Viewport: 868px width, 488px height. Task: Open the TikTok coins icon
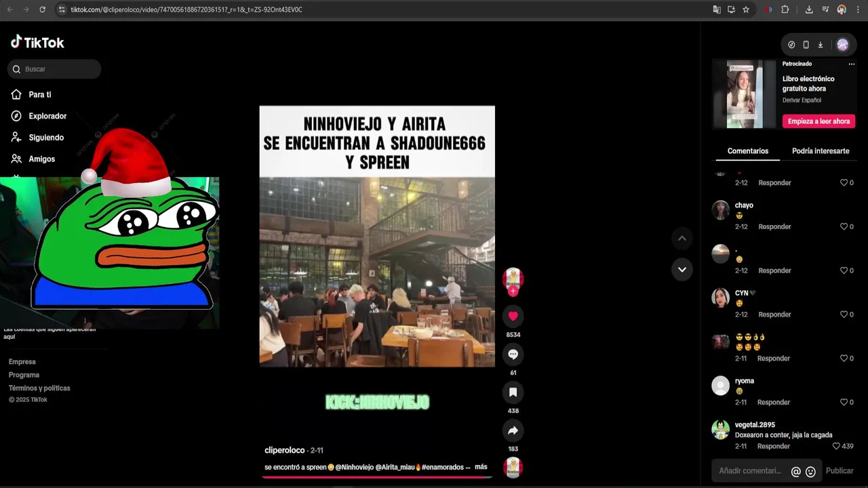click(x=791, y=45)
